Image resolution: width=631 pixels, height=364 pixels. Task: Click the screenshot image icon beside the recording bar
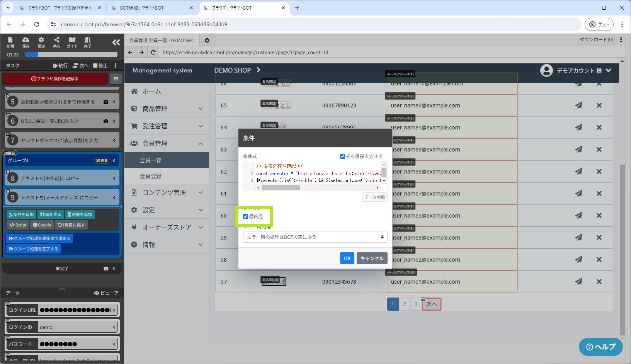pos(116,79)
